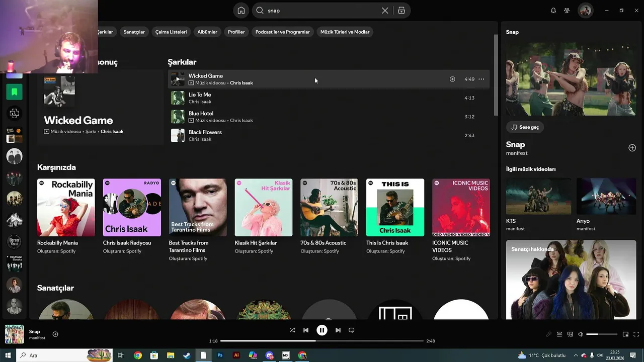Open manifest artist link under Snap title

click(x=517, y=153)
